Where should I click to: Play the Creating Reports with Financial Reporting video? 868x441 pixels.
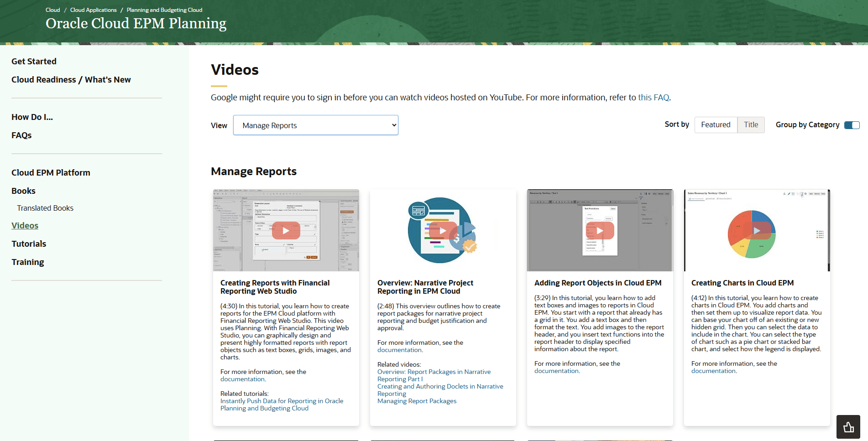click(286, 230)
